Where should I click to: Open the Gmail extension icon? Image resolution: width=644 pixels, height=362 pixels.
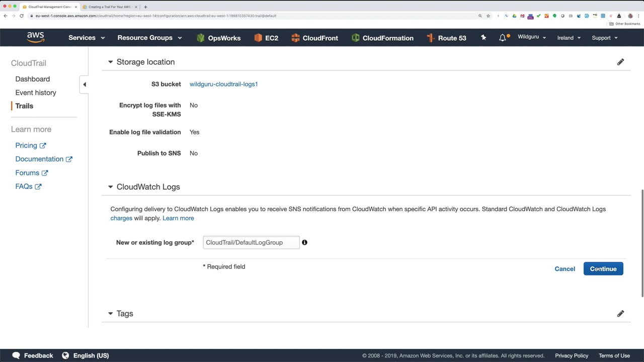tap(522, 16)
